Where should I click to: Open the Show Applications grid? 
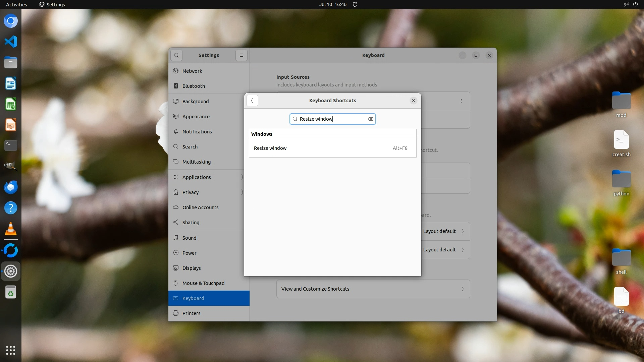pos(11,350)
